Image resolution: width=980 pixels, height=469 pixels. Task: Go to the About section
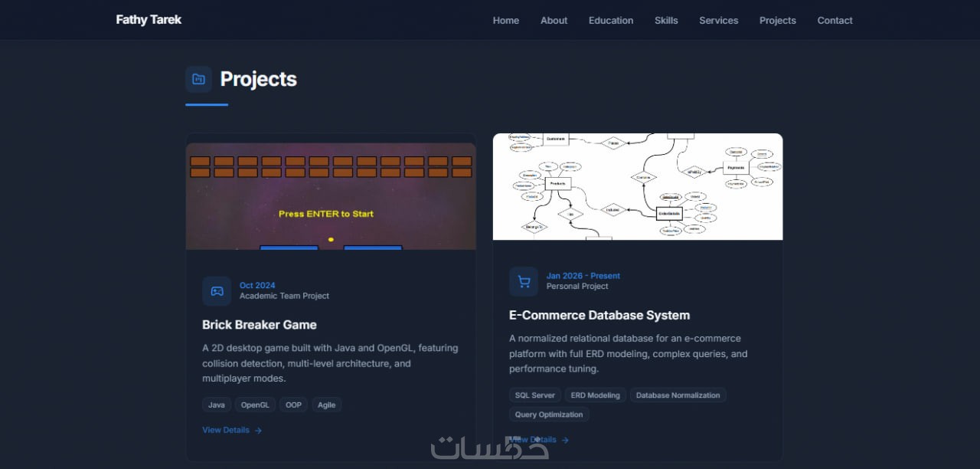(554, 21)
